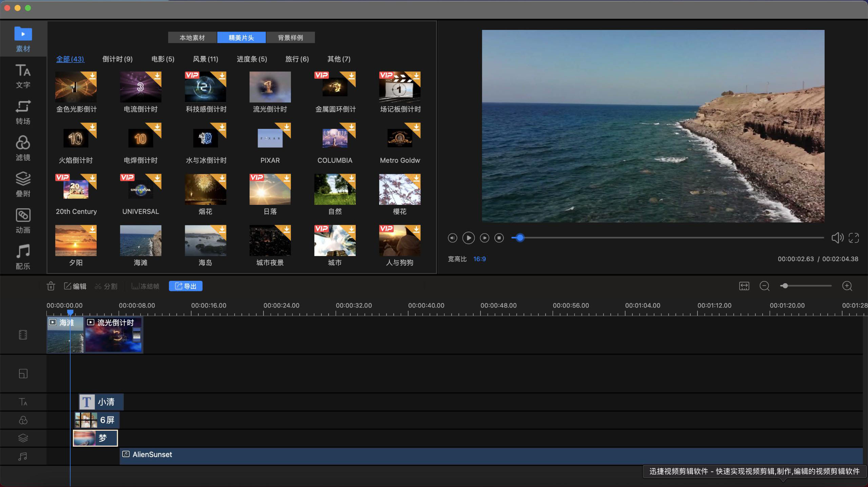
Task: Click the stop button in preview controls
Action: coord(500,238)
